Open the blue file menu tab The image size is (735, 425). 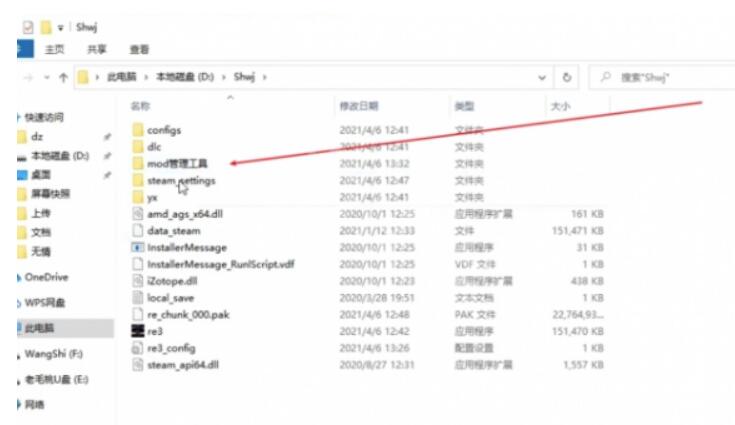tap(25, 49)
